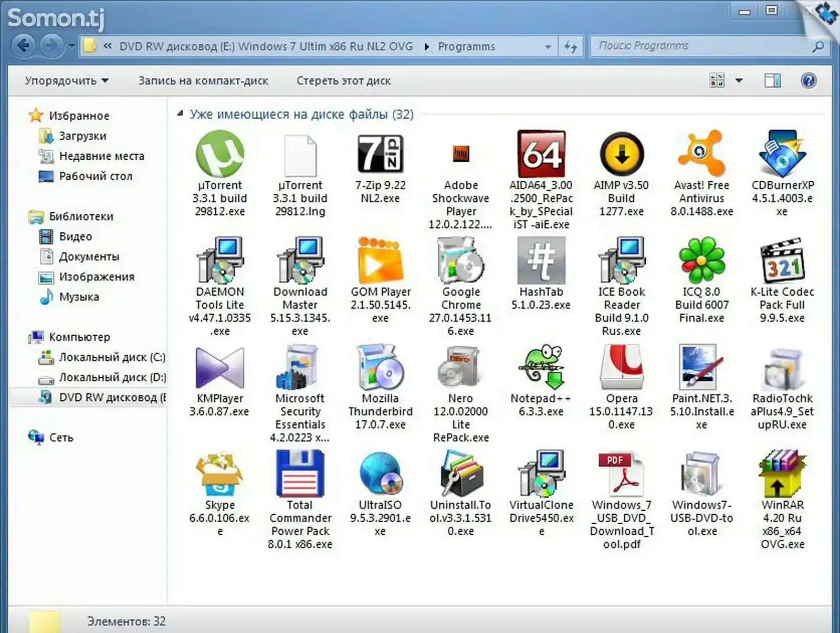Select the Windows7-USB-DVD-tool.exe icon

tap(702, 473)
